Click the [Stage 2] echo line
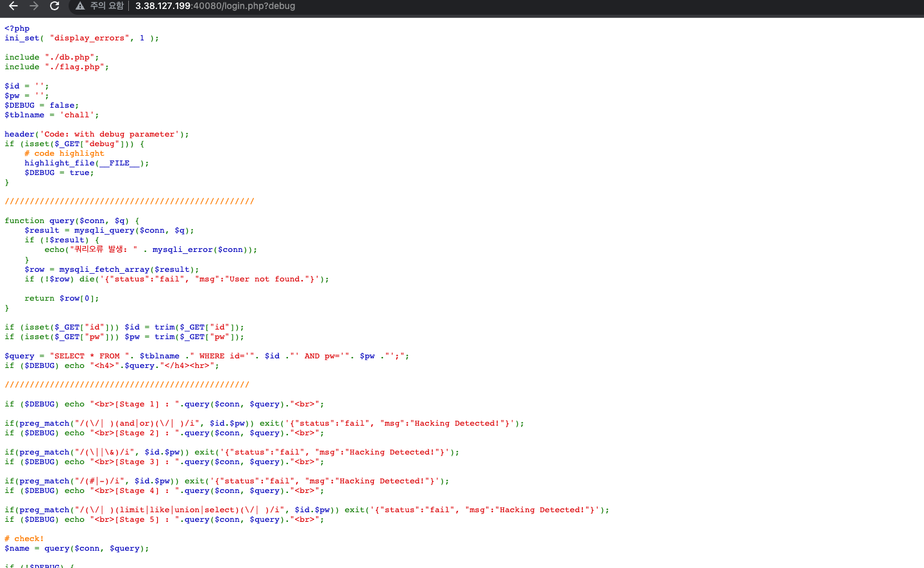 [164, 433]
